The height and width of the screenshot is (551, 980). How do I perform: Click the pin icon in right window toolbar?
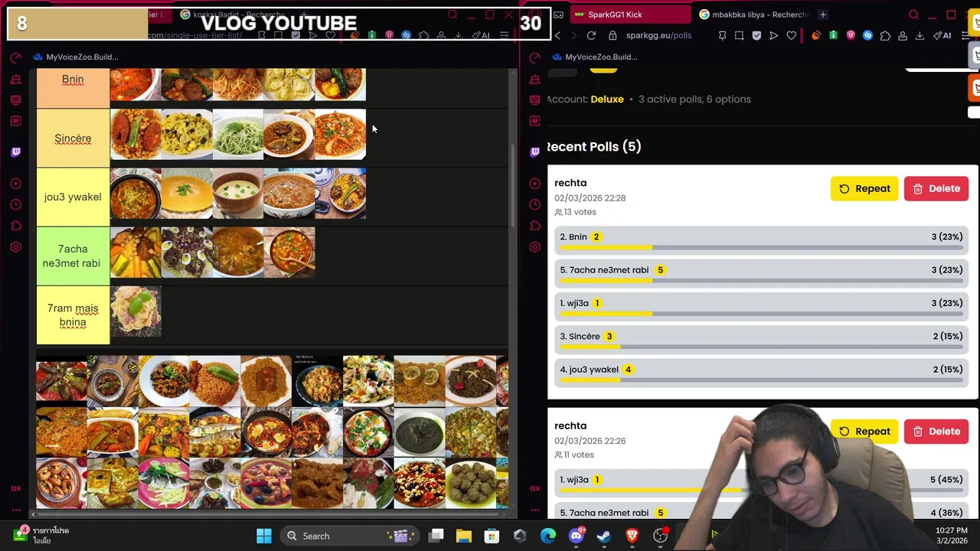[722, 35]
